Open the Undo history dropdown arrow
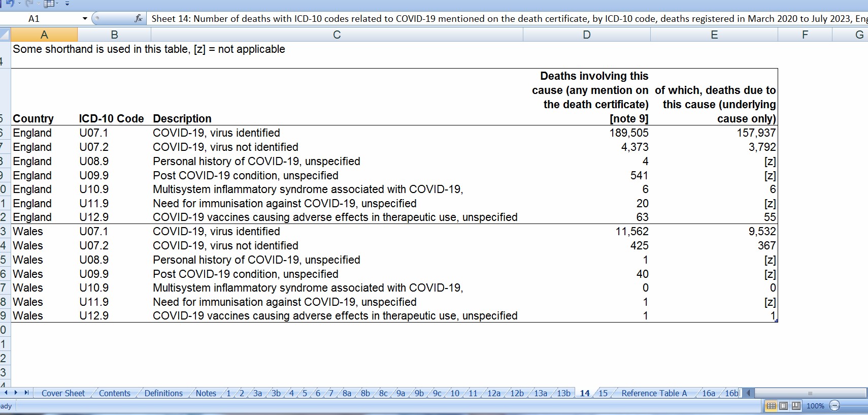The width and height of the screenshot is (868, 415). [19, 4]
